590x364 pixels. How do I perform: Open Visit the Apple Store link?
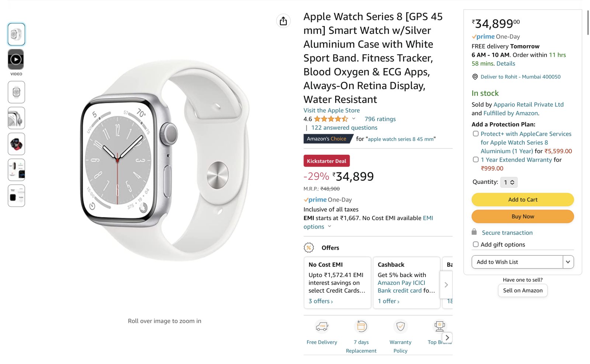point(332,111)
